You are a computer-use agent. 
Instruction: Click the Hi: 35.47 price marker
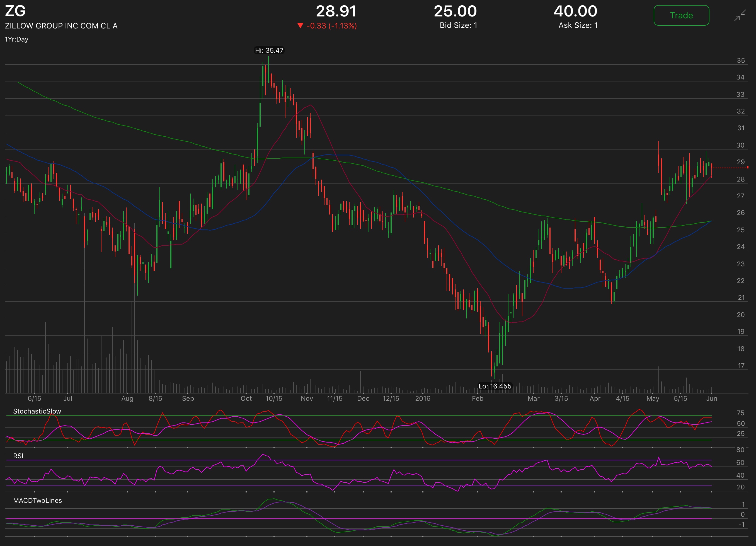pos(269,50)
